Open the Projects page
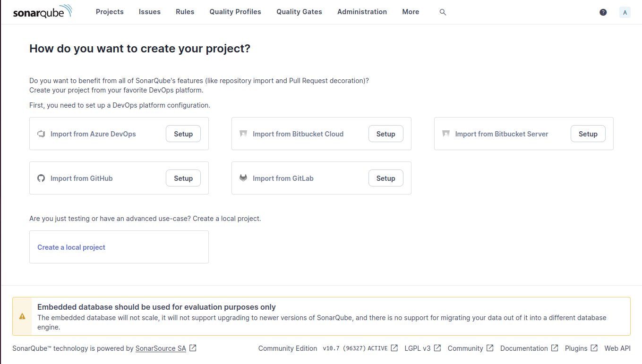642x364 pixels. point(110,12)
